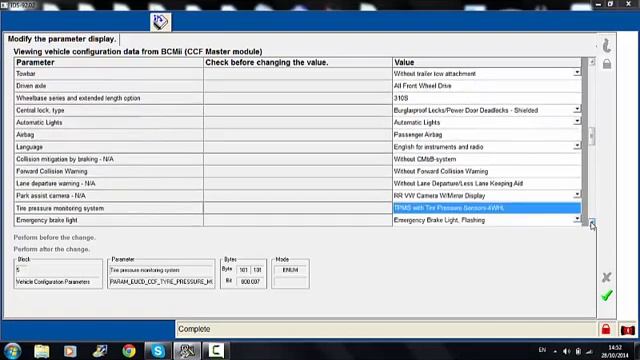Cancel changes with the grey X icon
Image resolution: width=640 pixels, height=360 pixels.
[x=607, y=278]
